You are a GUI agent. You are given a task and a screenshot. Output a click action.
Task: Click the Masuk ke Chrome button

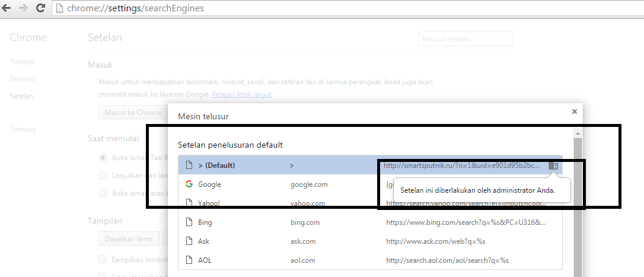[x=133, y=113]
